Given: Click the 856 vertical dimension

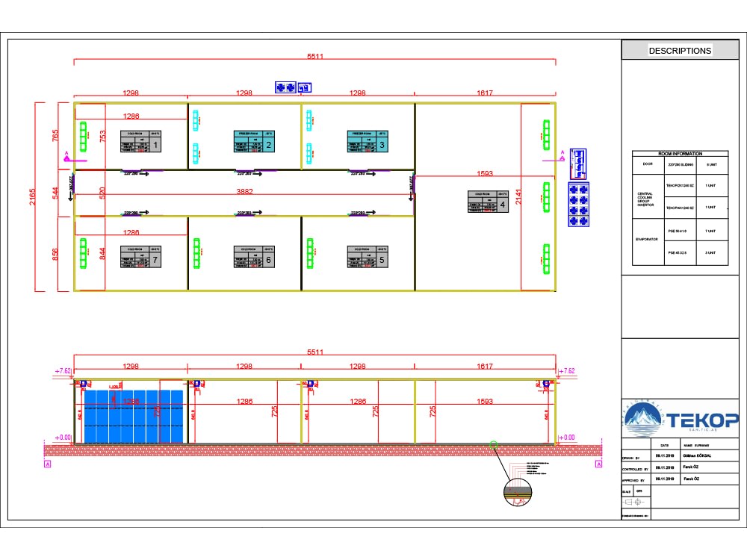Looking at the screenshot, I should tap(55, 255).
